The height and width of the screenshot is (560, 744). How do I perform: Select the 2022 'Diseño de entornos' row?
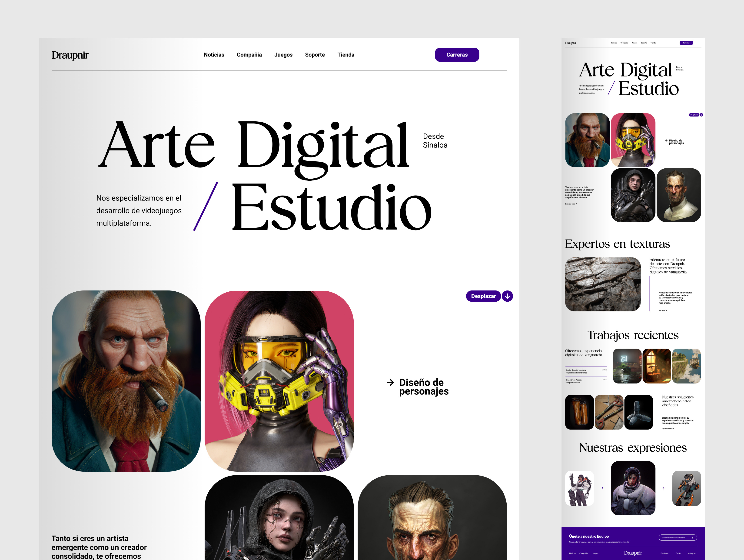coord(586,371)
